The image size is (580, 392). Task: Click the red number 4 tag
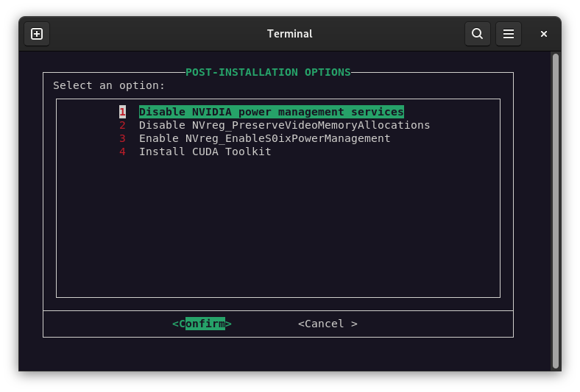(x=123, y=152)
